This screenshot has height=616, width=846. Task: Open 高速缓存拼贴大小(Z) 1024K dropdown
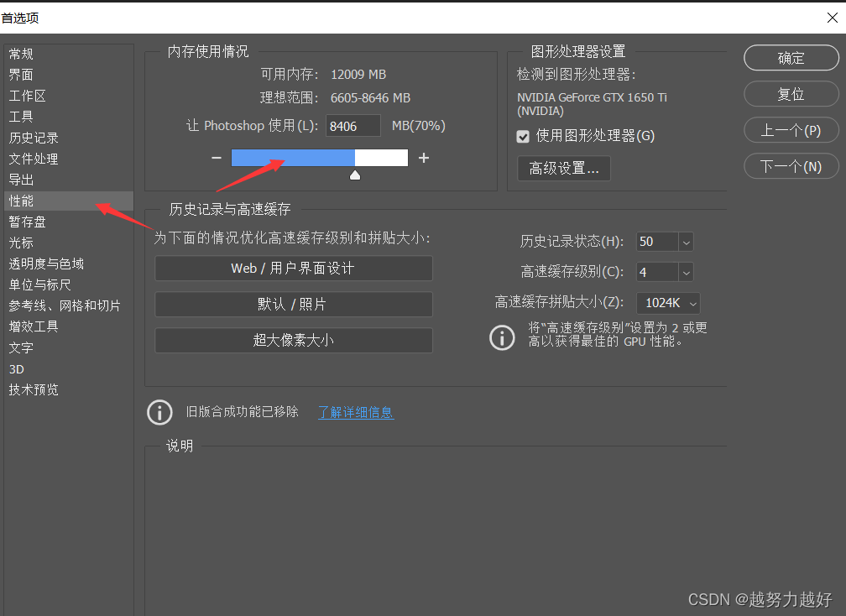coord(668,303)
